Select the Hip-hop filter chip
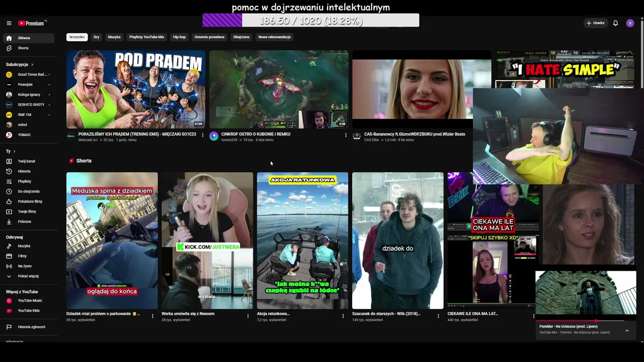 (x=179, y=37)
